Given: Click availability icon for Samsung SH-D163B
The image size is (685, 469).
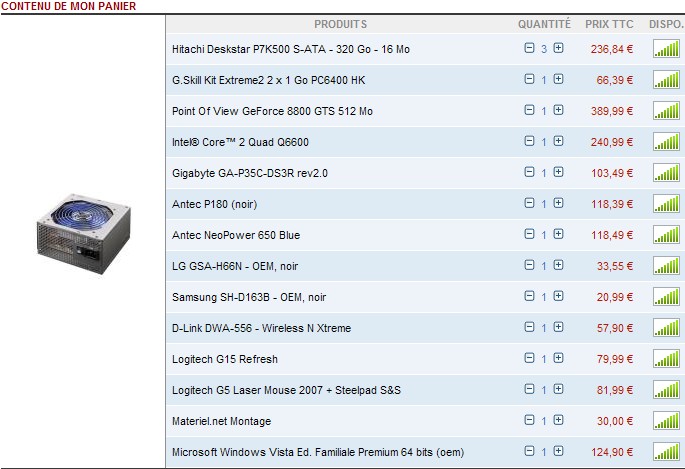Looking at the screenshot, I should [x=666, y=297].
